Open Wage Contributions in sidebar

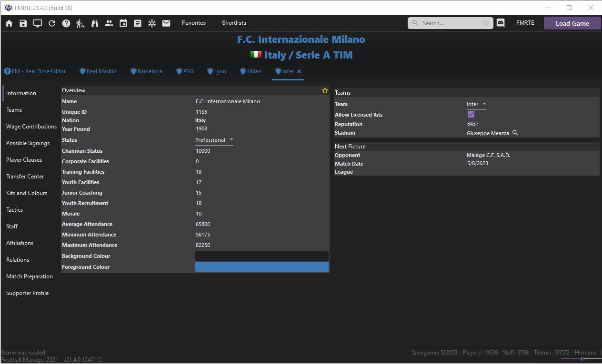(31, 127)
